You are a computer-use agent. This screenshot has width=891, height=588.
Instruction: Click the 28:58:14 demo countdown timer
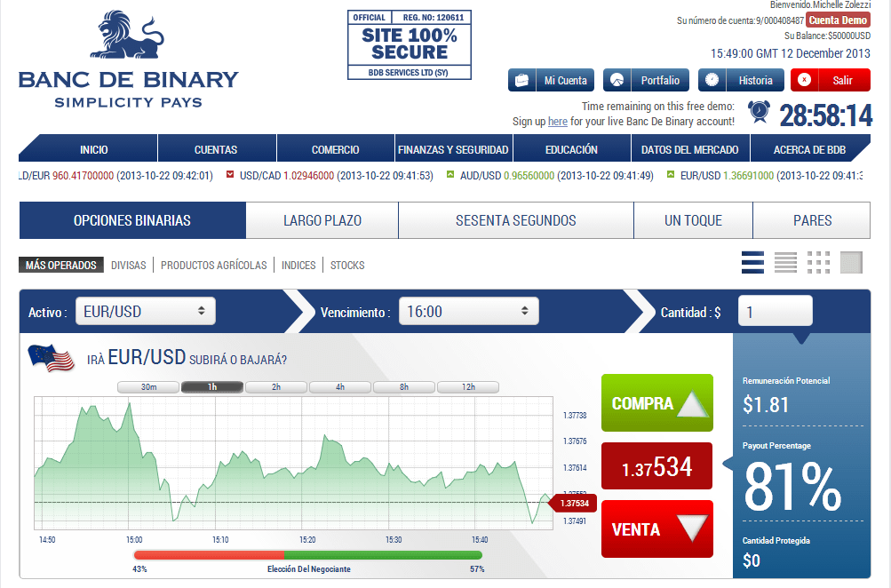(x=825, y=115)
